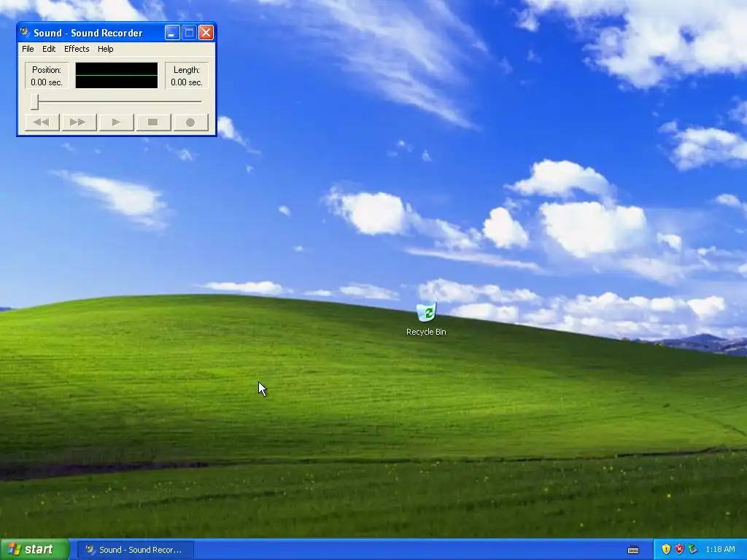Image resolution: width=747 pixels, height=560 pixels.
Task: Click the Seek To End fast-forward button
Action: coord(79,122)
